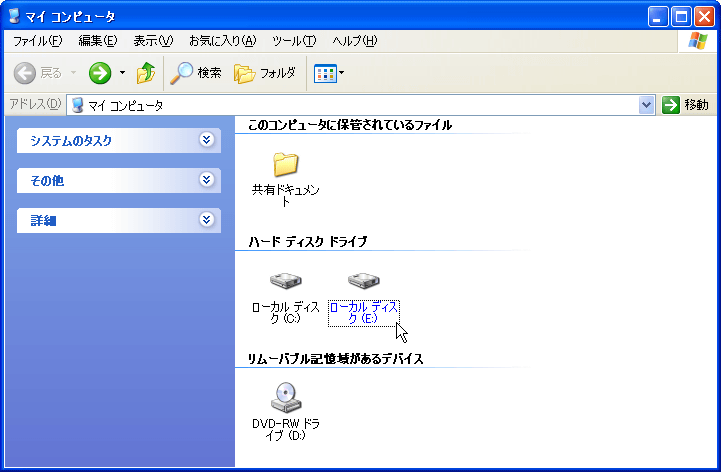Open the ツール(T) menu
721x472 pixels.
(294, 41)
